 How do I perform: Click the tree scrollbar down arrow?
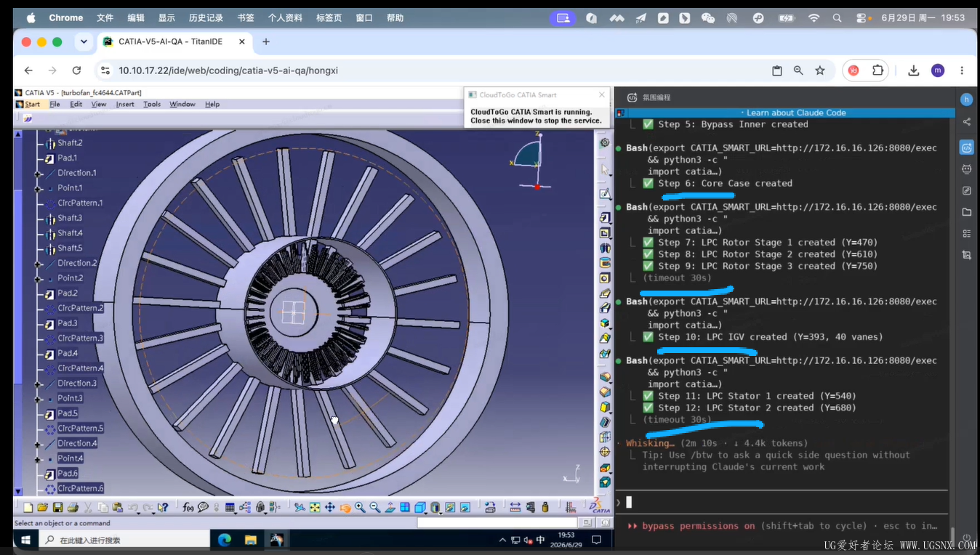[x=18, y=492]
